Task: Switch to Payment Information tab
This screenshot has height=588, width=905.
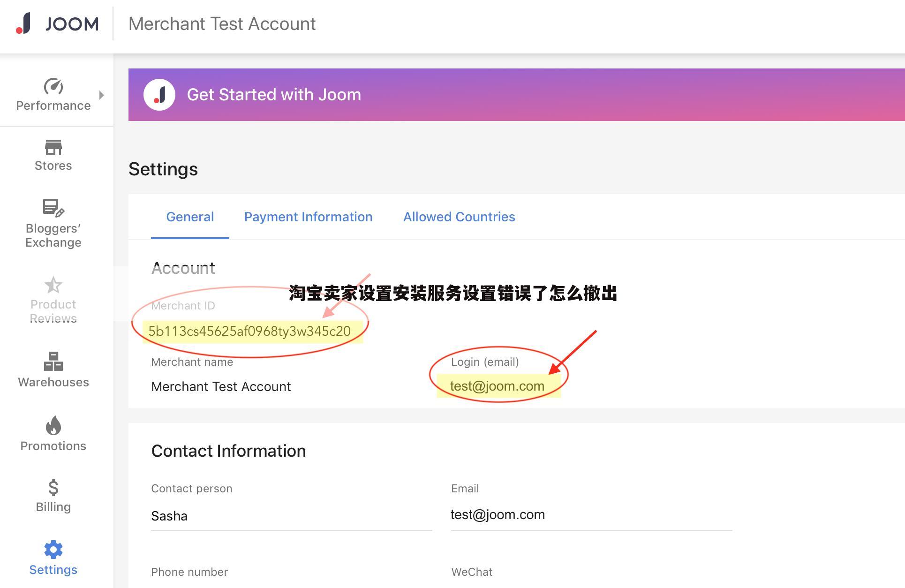Action: 308,217
